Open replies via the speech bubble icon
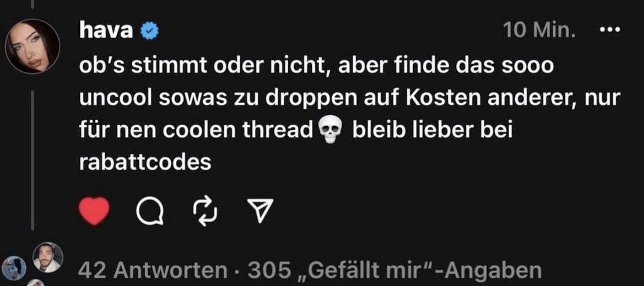This screenshot has height=286, width=644. click(150, 211)
